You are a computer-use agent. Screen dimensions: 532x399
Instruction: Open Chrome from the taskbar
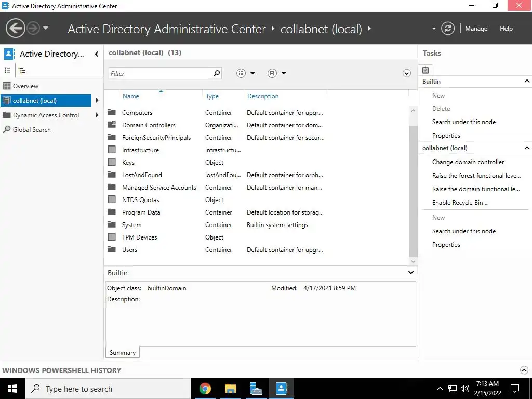point(205,389)
